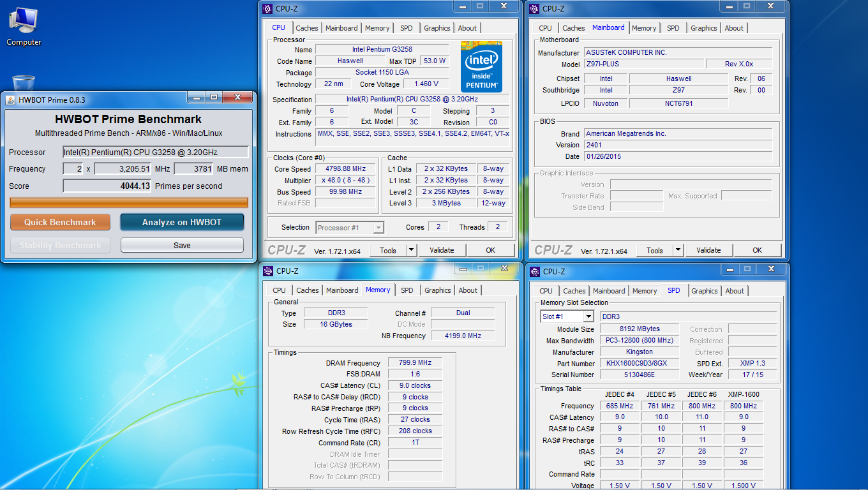Screen dimensions: 868x490
Task: Open Memory tab in CPU window
Action: click(x=377, y=28)
